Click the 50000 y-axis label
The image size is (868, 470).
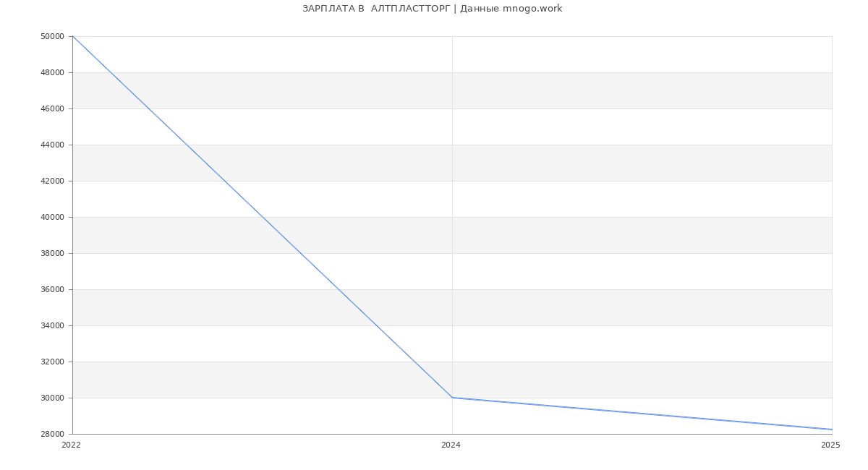click(54, 36)
